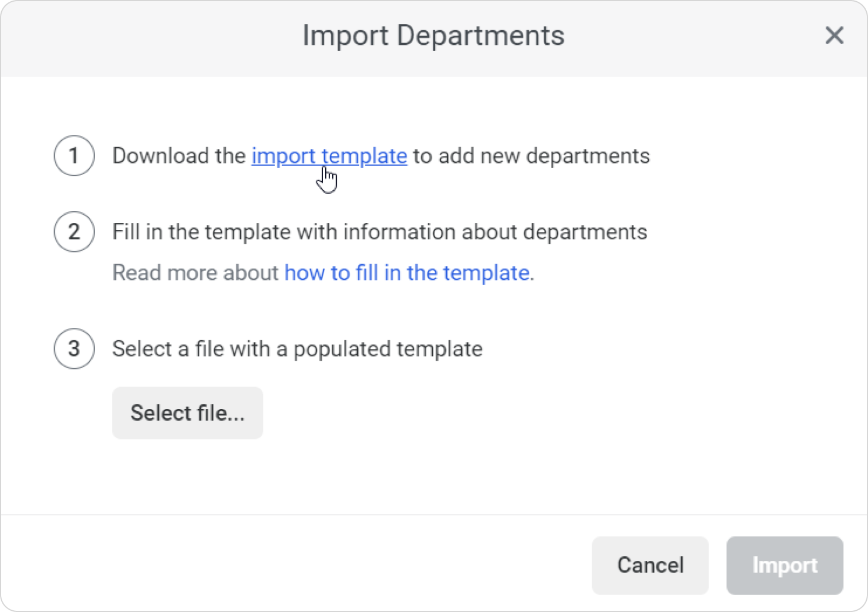
Task: Click the 'Fill in the template' instruction text
Action: click(201, 232)
